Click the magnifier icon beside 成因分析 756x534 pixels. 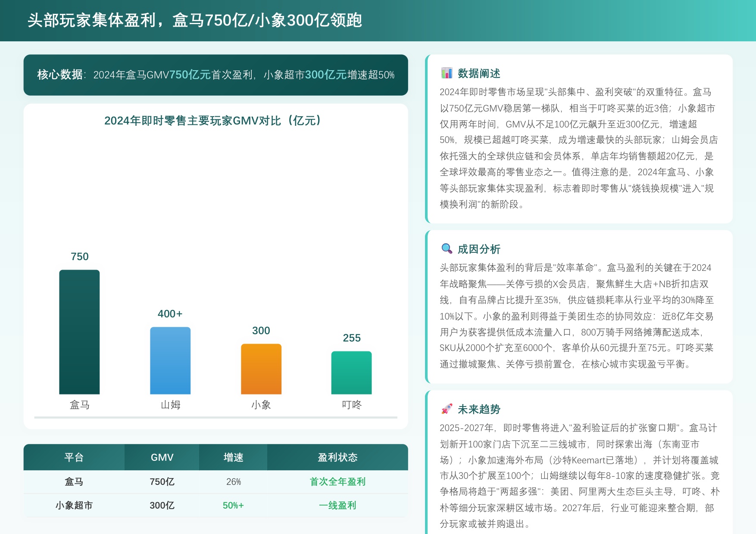point(447,248)
